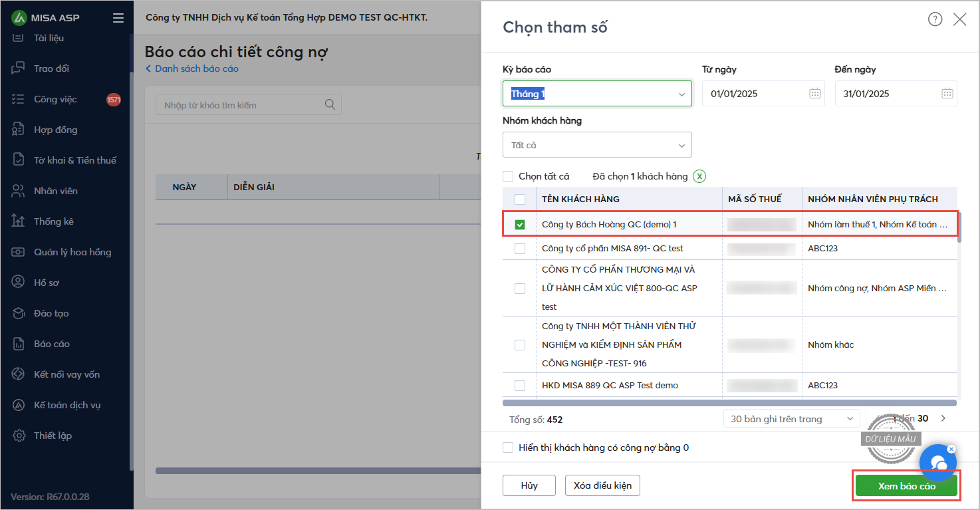Check the THỬ NGHIỆM và KIỂM ĐỊNH row
Viewport: 980px width, 510px height.
pyautogui.click(x=520, y=345)
